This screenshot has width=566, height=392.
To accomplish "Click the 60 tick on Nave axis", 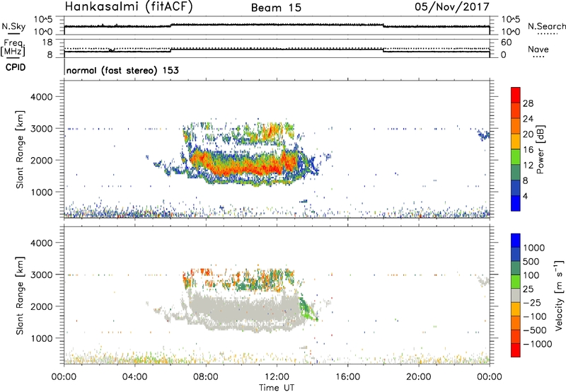I will [507, 42].
